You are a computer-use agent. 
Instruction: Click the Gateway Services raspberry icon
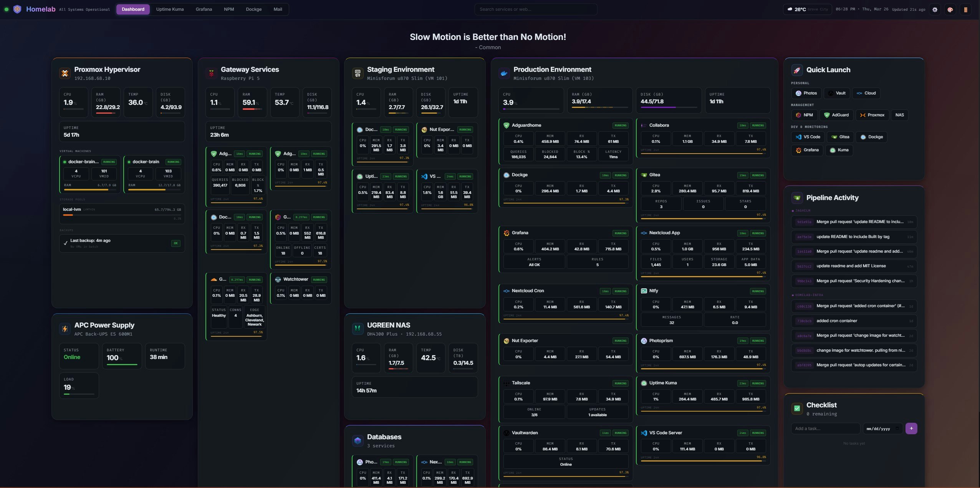pos(211,73)
